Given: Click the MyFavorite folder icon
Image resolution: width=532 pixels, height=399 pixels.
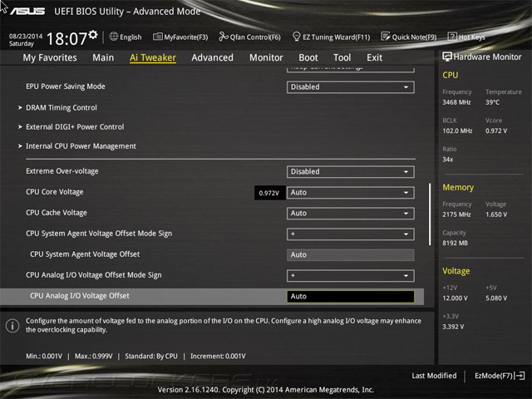Looking at the screenshot, I should pos(157,37).
